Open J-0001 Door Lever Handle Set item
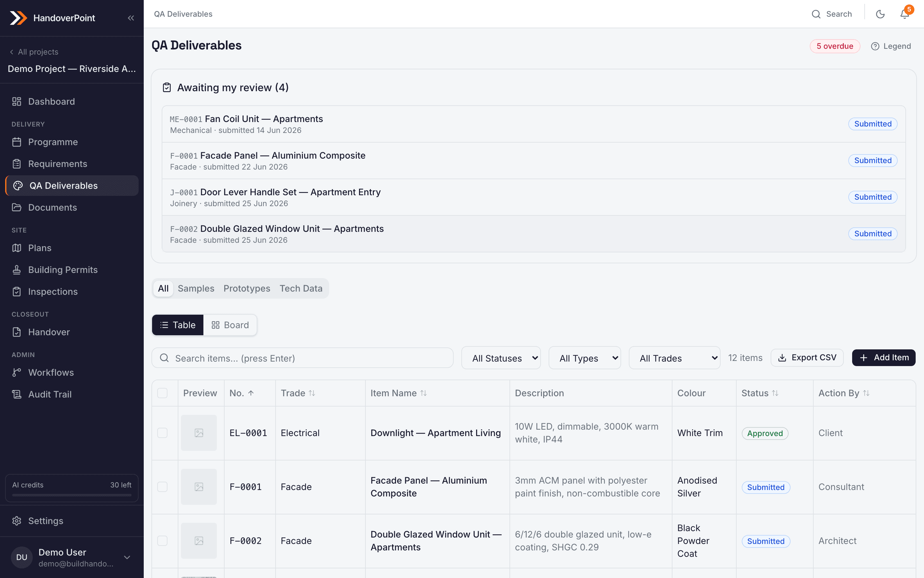 (x=534, y=197)
